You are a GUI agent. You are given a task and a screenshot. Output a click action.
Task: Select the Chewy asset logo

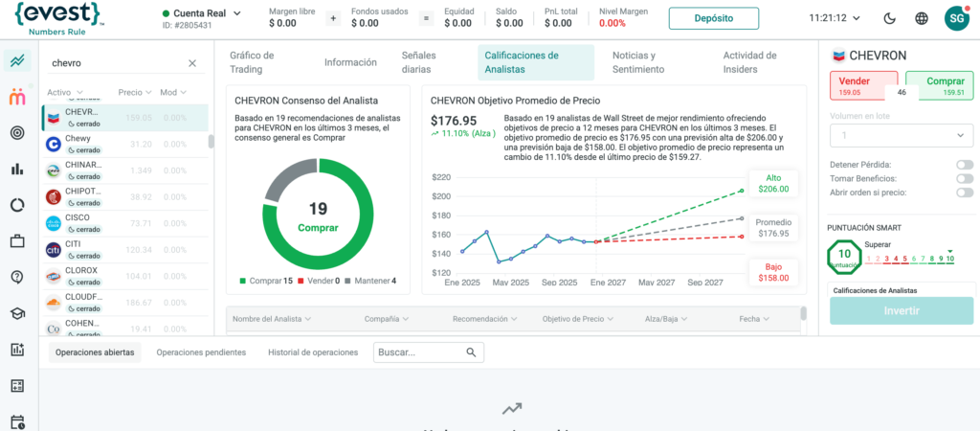(x=54, y=144)
